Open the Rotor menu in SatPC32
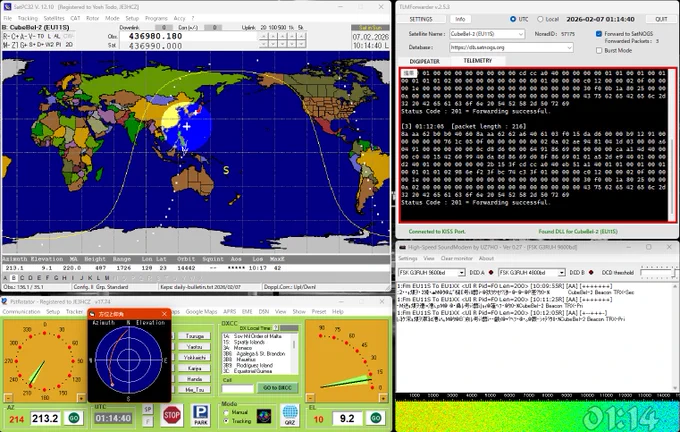This screenshot has width=680, height=432. pyautogui.click(x=92, y=18)
